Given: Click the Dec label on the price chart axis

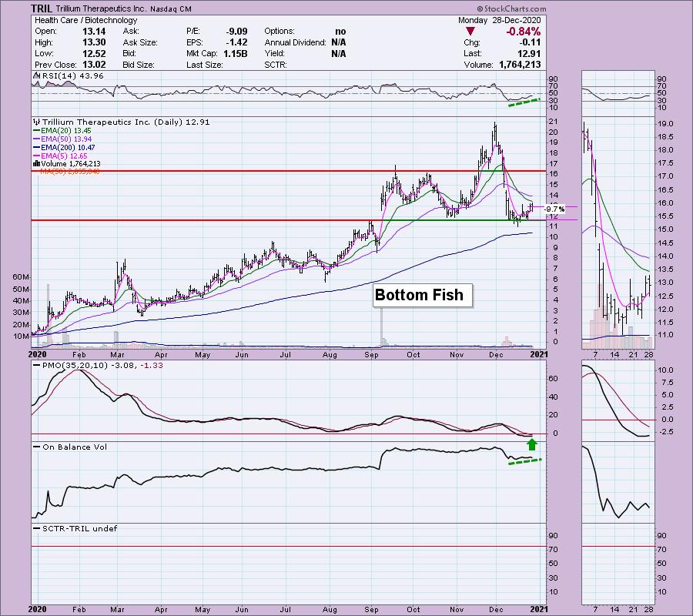Looking at the screenshot, I should tap(496, 354).
